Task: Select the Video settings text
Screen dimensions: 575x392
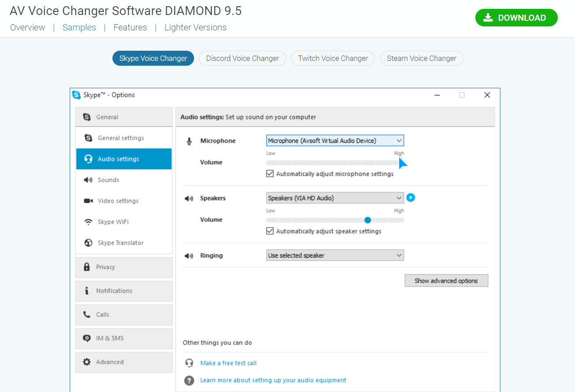Action: coord(118,201)
